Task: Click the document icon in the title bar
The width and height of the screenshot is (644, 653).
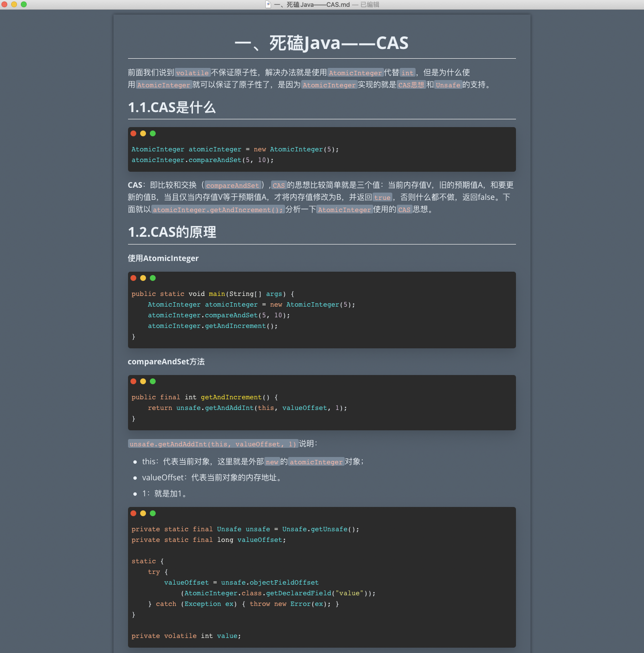Action: [268, 4]
